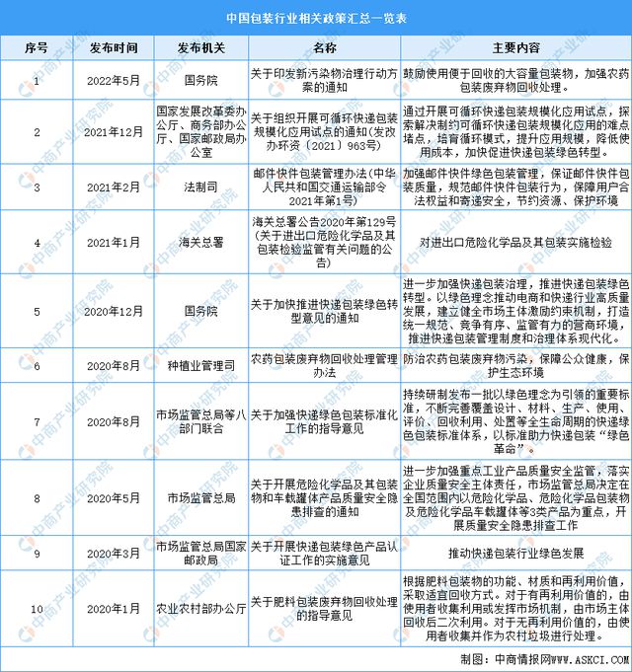Screen dimensions: 632x672
Task: Click 2020年8月 in the 种植业管理司 row
Action: (x=114, y=366)
